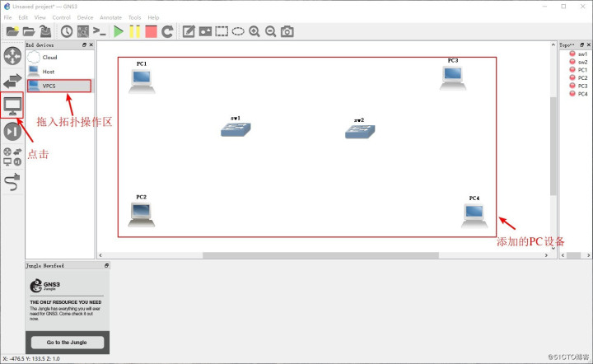Open the Edit menu
The height and width of the screenshot is (364, 593).
pyautogui.click(x=23, y=17)
